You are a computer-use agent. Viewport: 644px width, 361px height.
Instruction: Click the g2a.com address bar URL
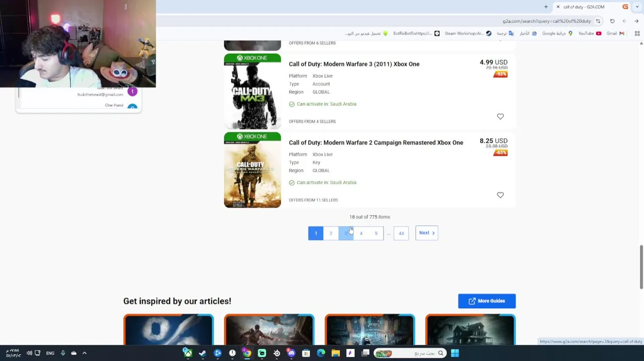click(x=547, y=21)
